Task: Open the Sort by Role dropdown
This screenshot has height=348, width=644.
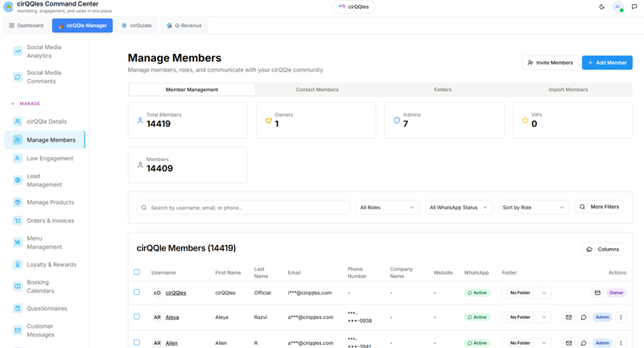Action: tap(533, 208)
